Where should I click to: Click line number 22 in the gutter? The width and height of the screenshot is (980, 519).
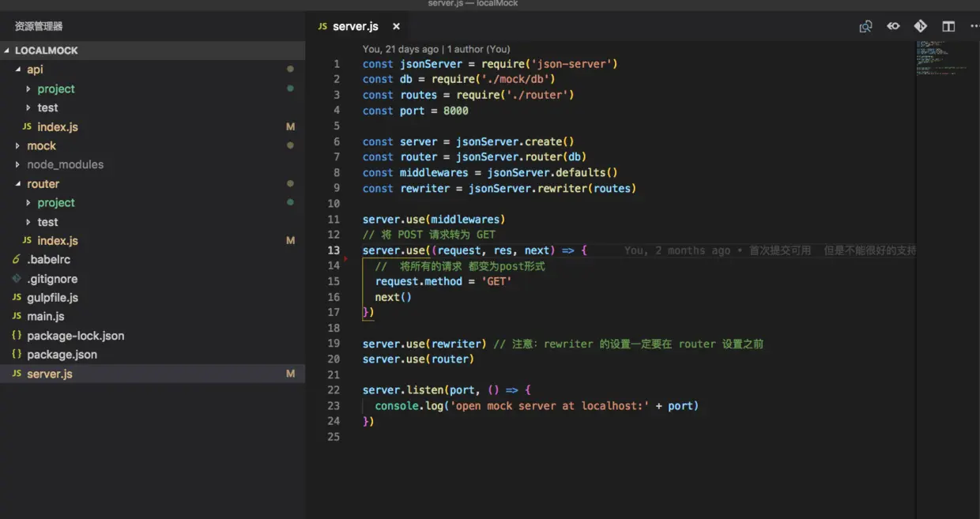334,390
